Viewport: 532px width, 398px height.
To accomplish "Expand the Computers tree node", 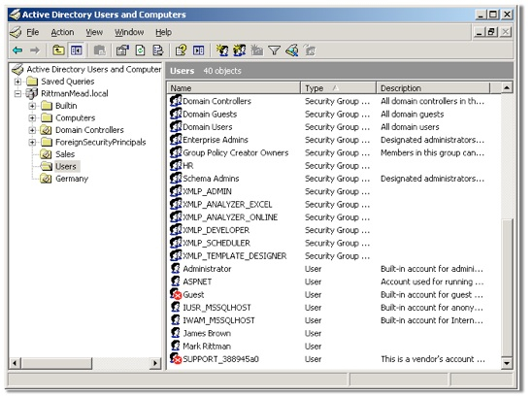I will tap(32, 118).
